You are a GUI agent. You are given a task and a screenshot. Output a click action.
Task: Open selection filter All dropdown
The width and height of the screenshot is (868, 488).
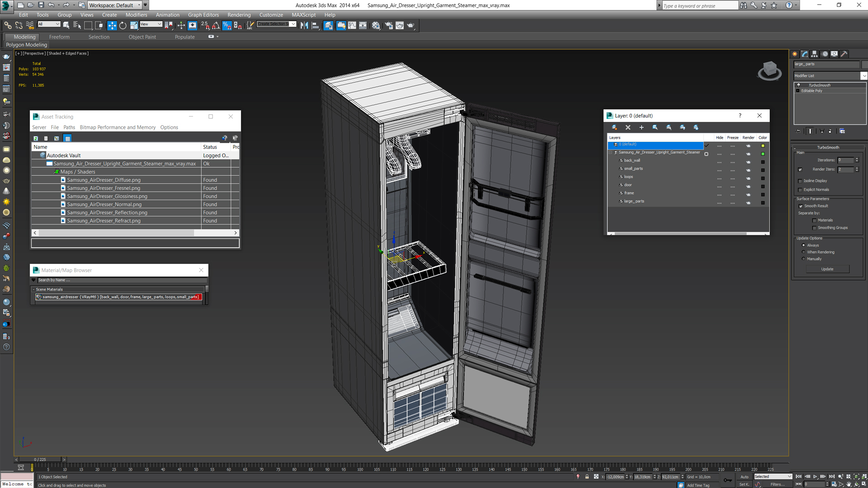pos(48,24)
